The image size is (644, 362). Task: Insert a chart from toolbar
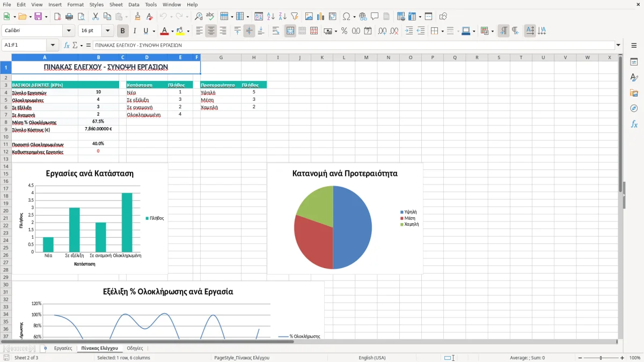click(321, 17)
